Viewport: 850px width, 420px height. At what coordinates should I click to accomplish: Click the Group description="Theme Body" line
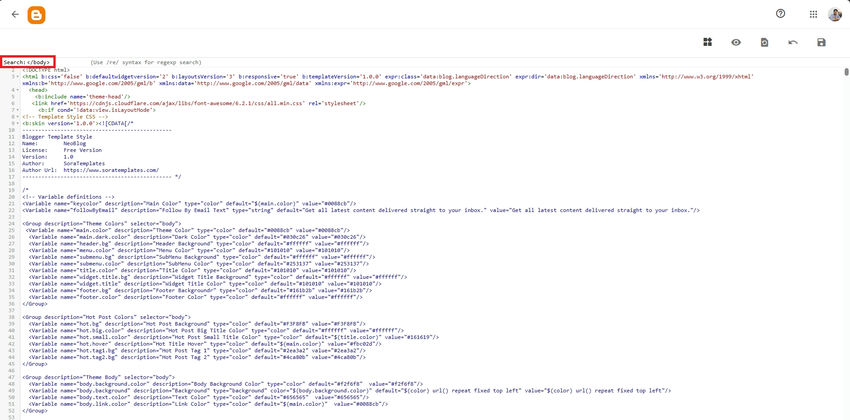[99, 376]
